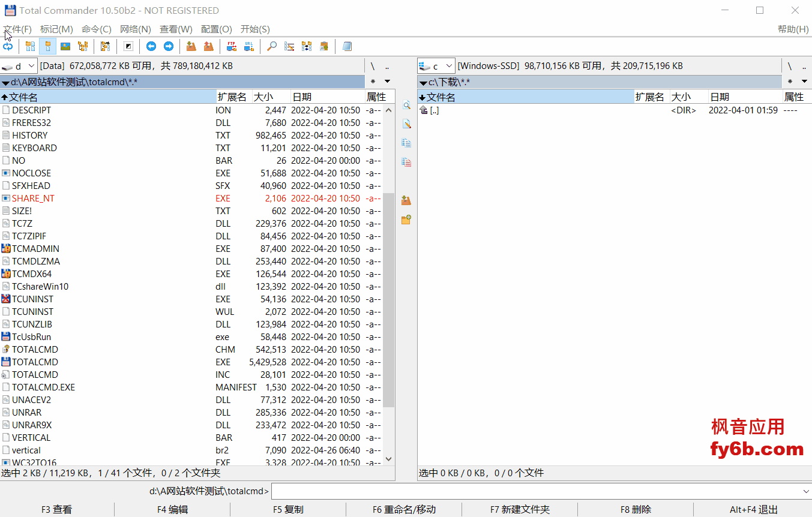Select the TOTALCMD EXE file row
This screenshot has width=812, height=517.
(x=191, y=362)
